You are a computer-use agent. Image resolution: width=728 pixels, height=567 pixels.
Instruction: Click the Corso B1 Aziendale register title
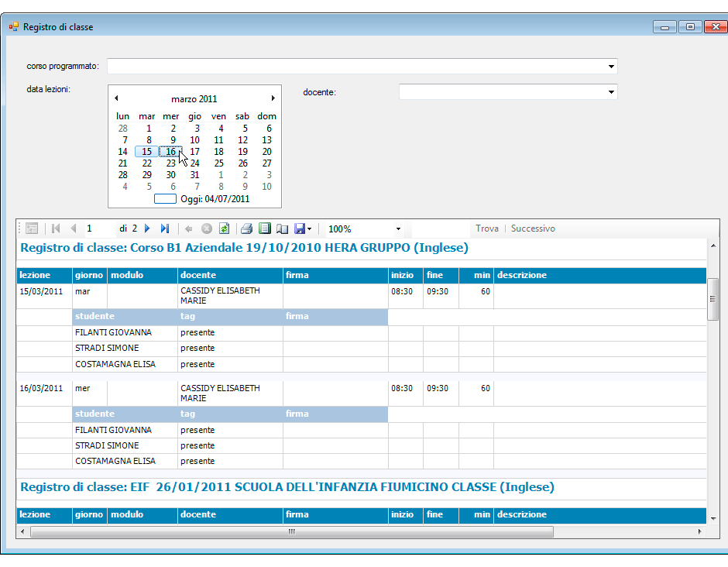244,248
